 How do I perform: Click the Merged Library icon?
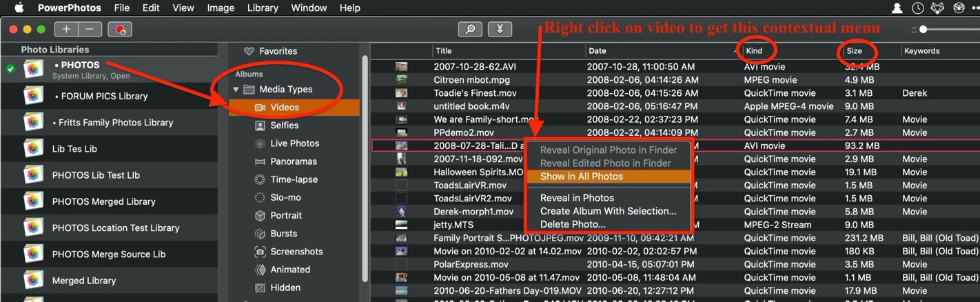click(x=33, y=280)
